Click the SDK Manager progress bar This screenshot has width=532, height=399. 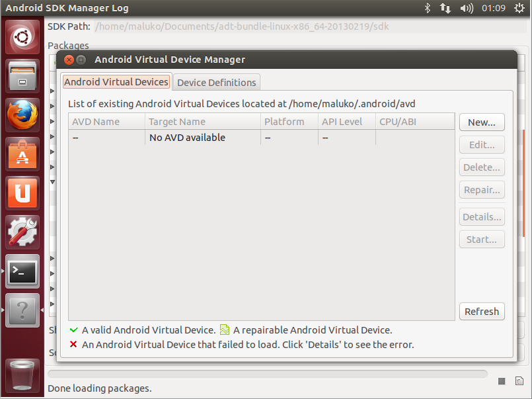coord(268,375)
